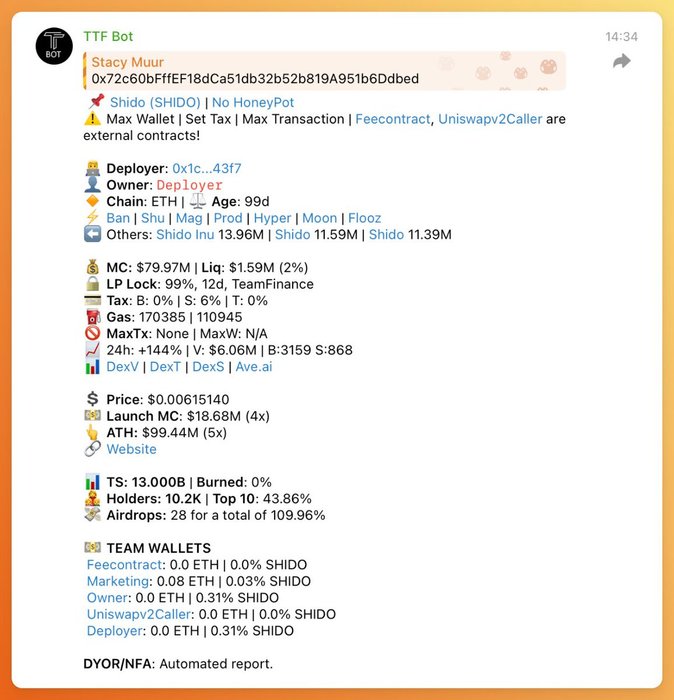Click the yellow warning triangle icon
The width and height of the screenshot is (674, 700).
pyautogui.click(x=92, y=119)
